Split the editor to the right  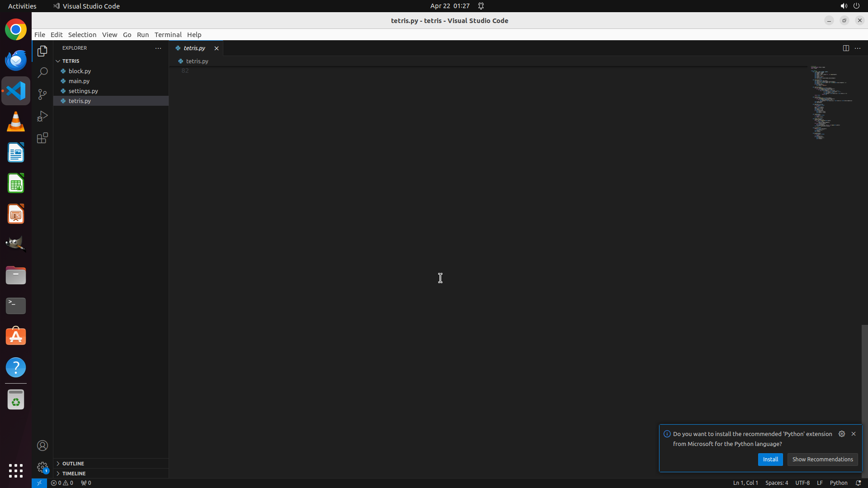point(846,48)
